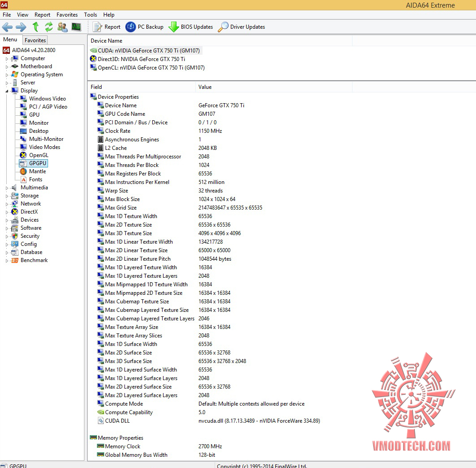Expand the Computer tree node
Screen dimensions: 476x468
coord(7,58)
